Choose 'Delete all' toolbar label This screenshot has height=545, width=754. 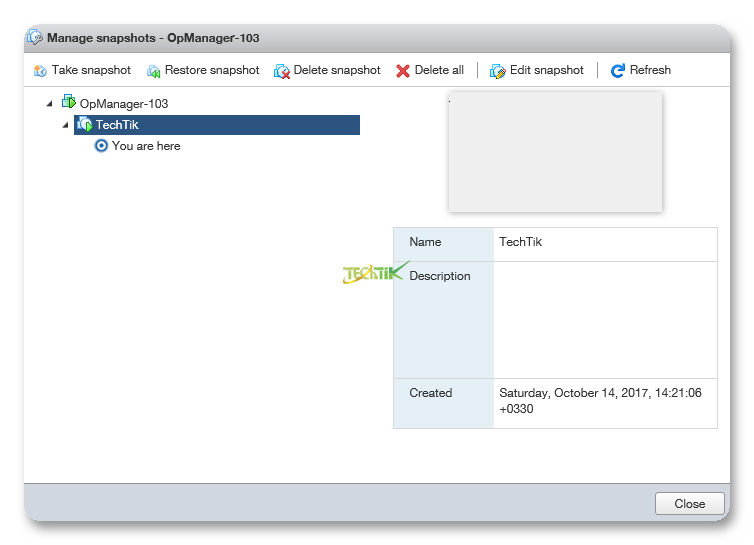[439, 70]
